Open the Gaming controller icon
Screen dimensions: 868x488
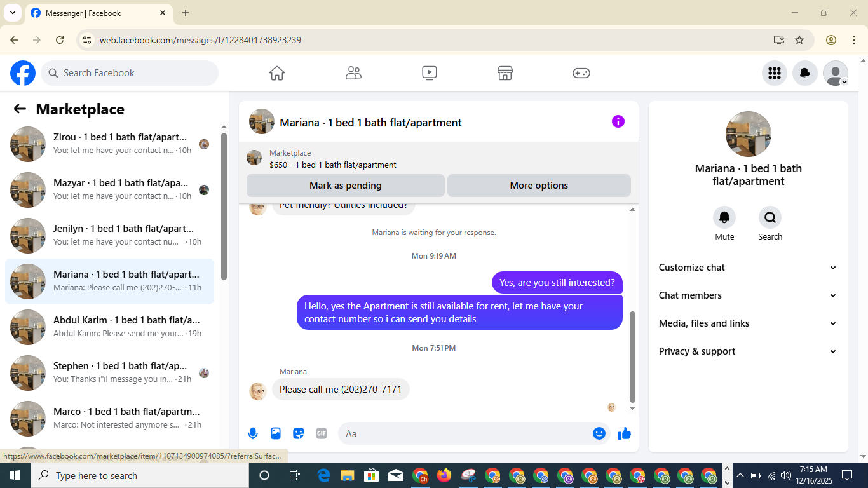tap(581, 73)
